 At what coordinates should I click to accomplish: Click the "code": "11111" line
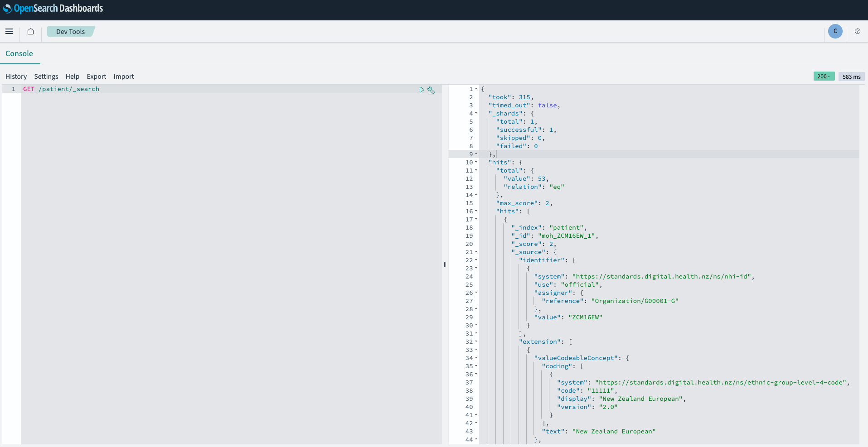[587, 391]
